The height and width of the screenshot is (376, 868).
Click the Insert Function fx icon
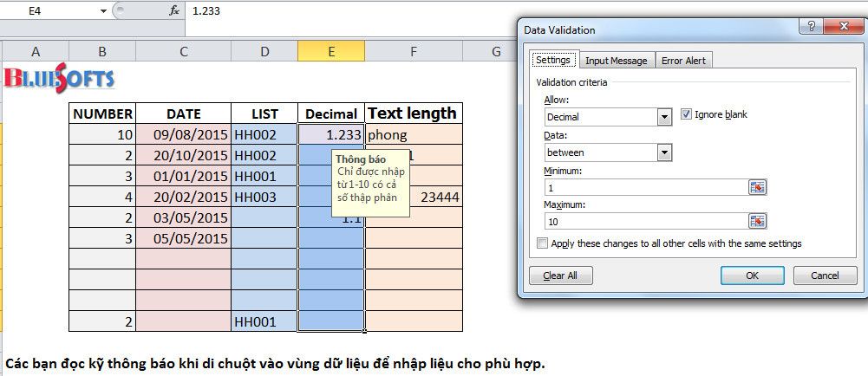point(174,11)
